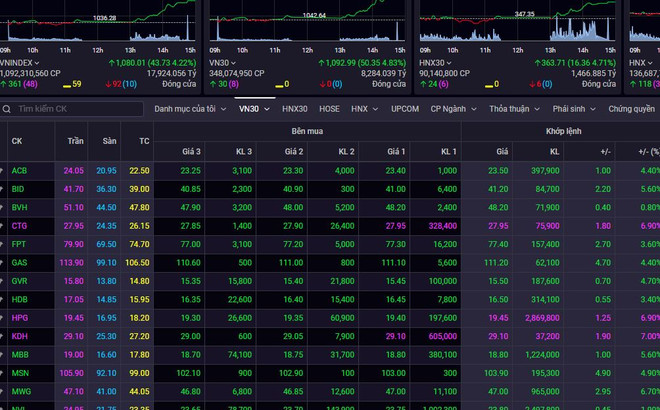Click the pin icon beside ACB
The image size is (660, 410).
pos(3,171)
